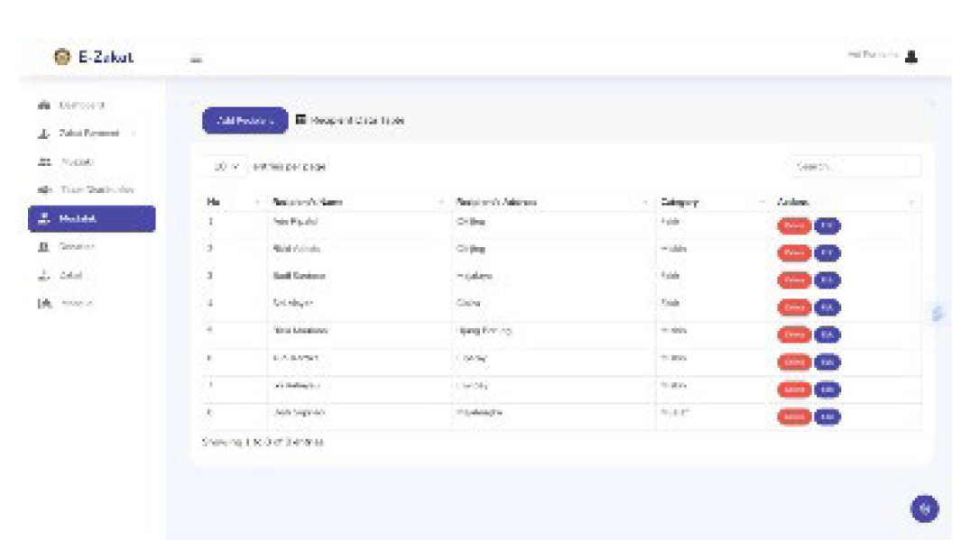The height and width of the screenshot is (560, 980).
Task: Select the highlighted Mustahik menu entry
Action: (90, 216)
